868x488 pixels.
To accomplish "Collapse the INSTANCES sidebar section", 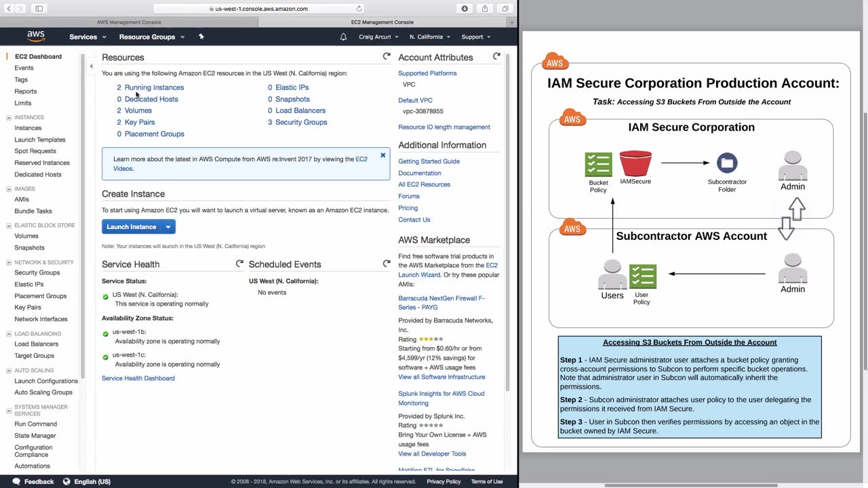I will coord(9,117).
